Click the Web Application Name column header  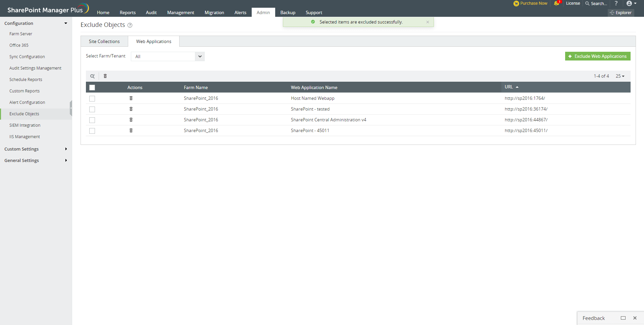(x=314, y=87)
